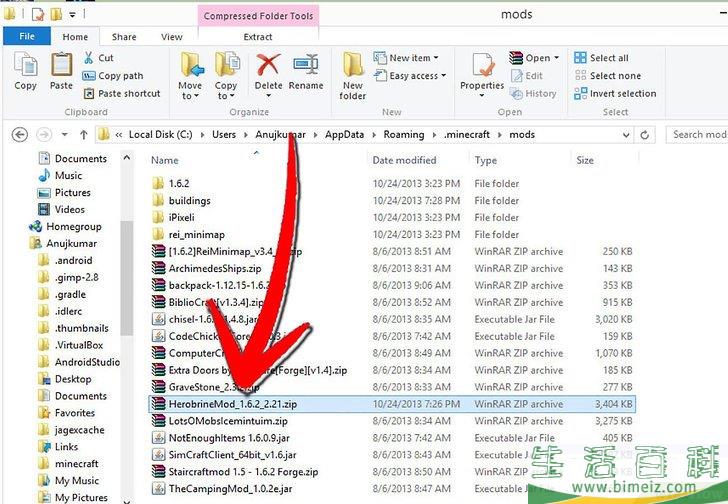Screen dimensions: 728x504
Task: Click the History button in Open group
Action: [x=533, y=94]
